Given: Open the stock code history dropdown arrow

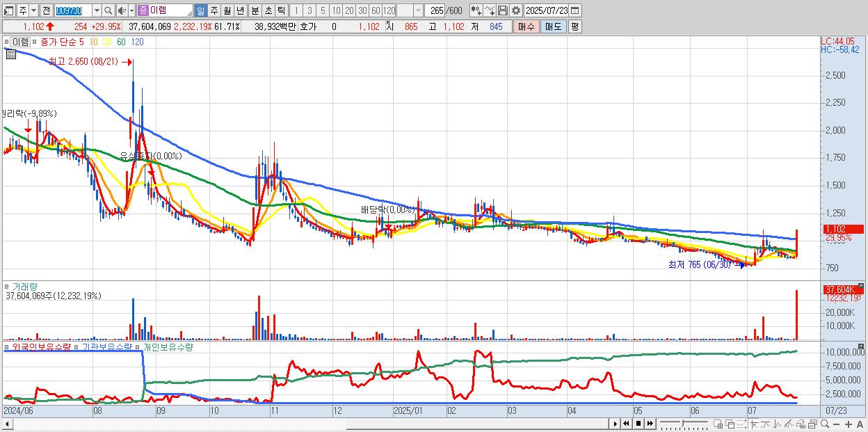Looking at the screenshot, I should coord(96,10).
